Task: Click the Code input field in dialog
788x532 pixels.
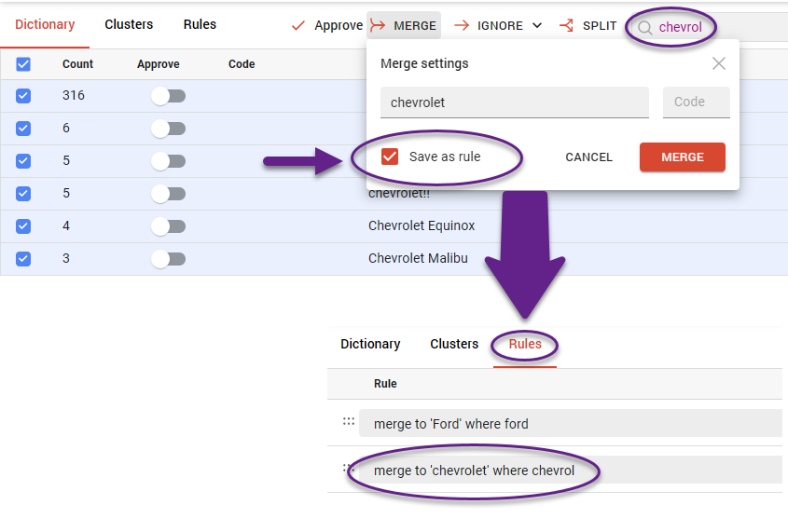Action: tap(696, 102)
